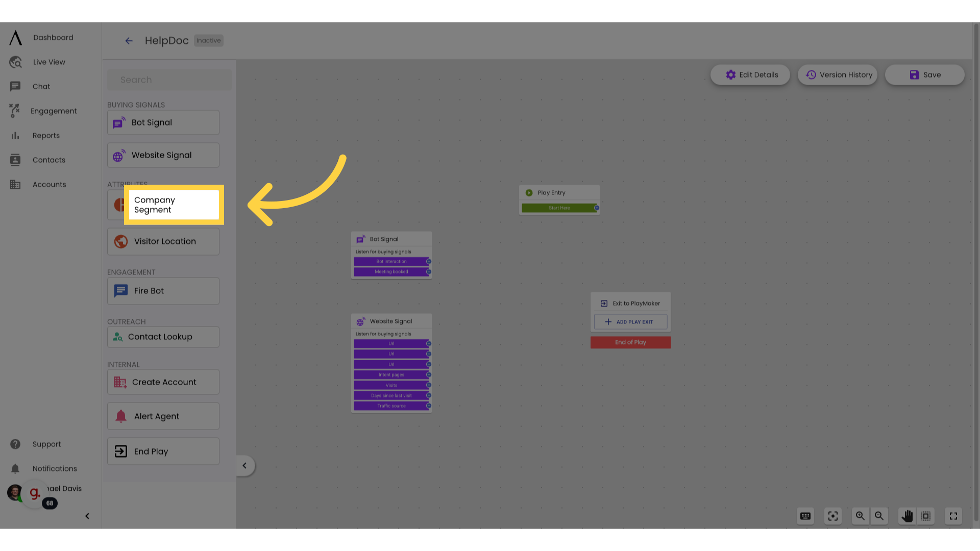This screenshot has width=980, height=551.
Task: Click the Traffic source row
Action: pos(391,406)
